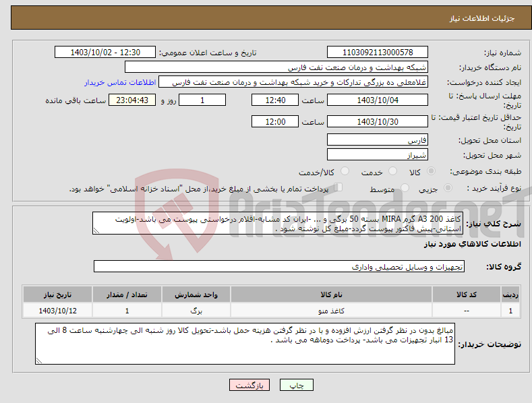Viewport: 532px width, 403px height.
Task: Click the کد کالا column header
Action: (467, 294)
